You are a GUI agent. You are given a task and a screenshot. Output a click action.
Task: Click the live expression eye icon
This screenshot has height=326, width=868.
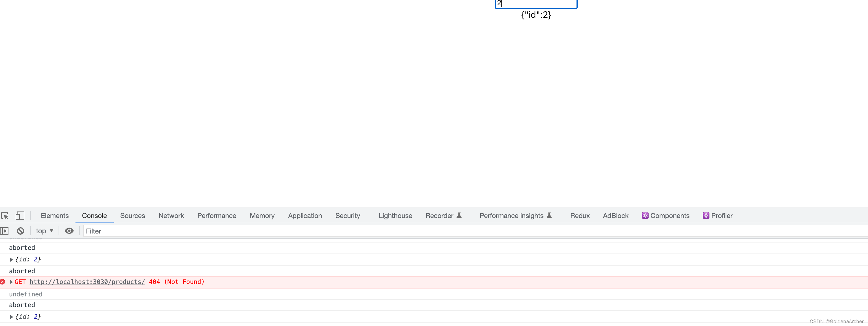[69, 231]
